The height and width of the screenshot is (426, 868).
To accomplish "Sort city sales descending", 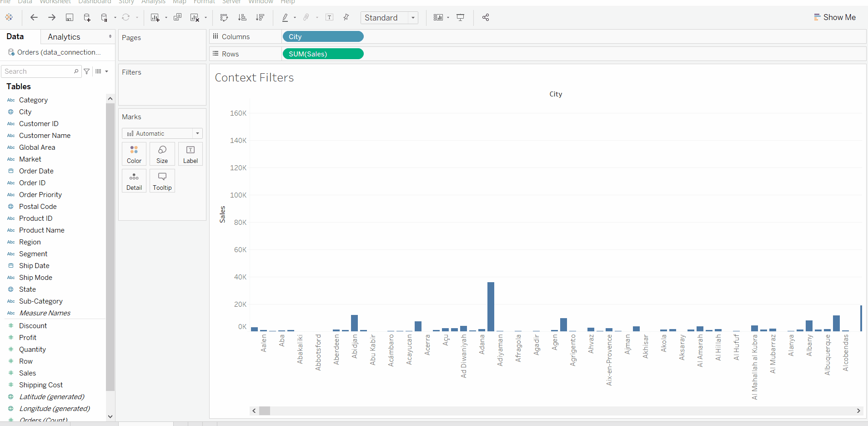I will point(260,17).
